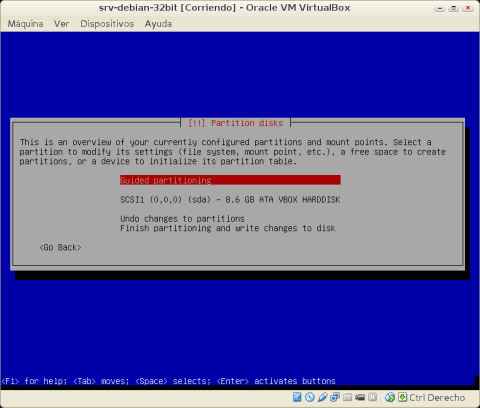Click the video capture status icon
Image resolution: width=480 pixels, height=408 pixels.
click(360, 397)
